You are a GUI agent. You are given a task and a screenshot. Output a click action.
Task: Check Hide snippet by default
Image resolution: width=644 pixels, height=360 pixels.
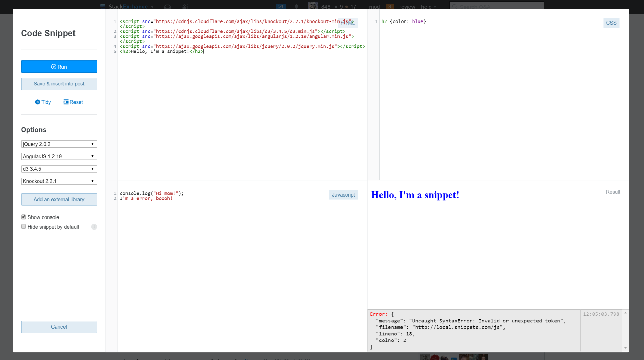pyautogui.click(x=23, y=227)
